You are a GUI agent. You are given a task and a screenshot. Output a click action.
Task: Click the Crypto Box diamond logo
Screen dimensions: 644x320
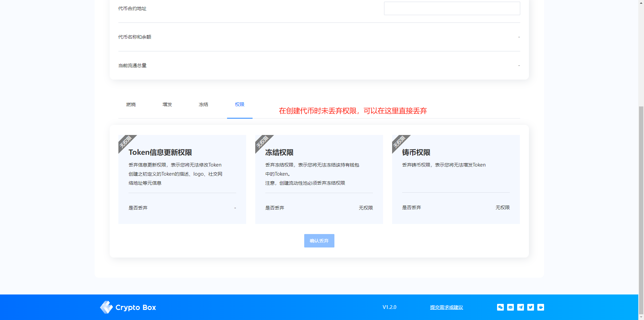coord(107,307)
